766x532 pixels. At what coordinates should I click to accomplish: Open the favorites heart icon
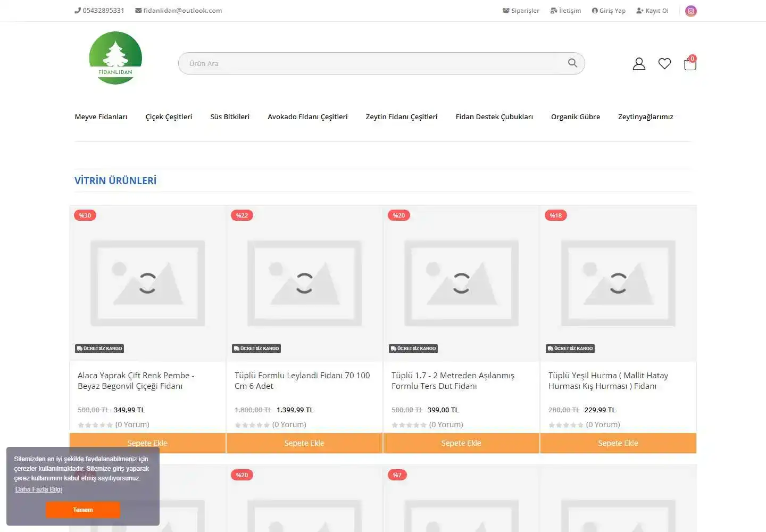click(664, 63)
